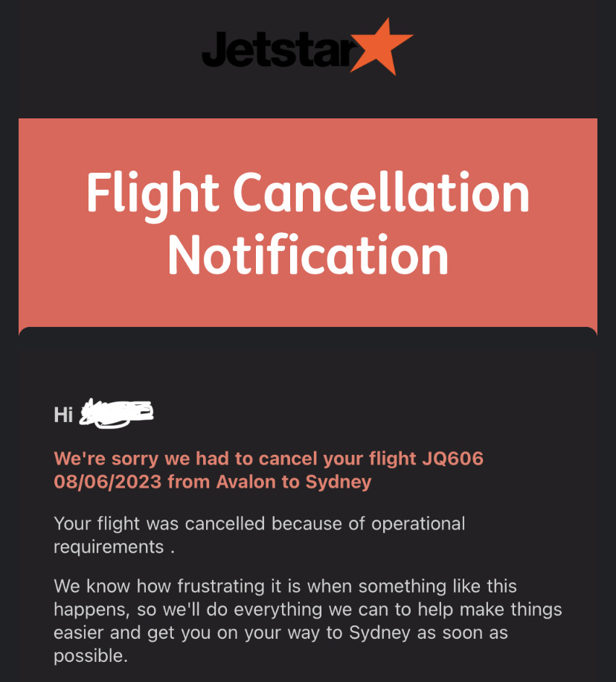This screenshot has height=682, width=616.
Task: Click Sydney in the final paragraph
Action: pyautogui.click(x=380, y=634)
